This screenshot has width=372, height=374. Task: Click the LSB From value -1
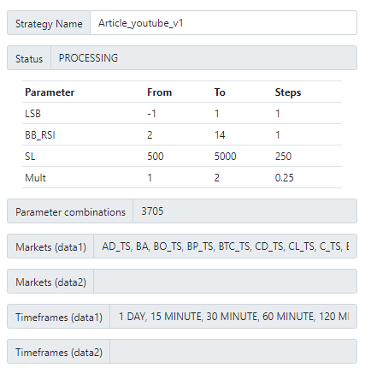coord(152,114)
